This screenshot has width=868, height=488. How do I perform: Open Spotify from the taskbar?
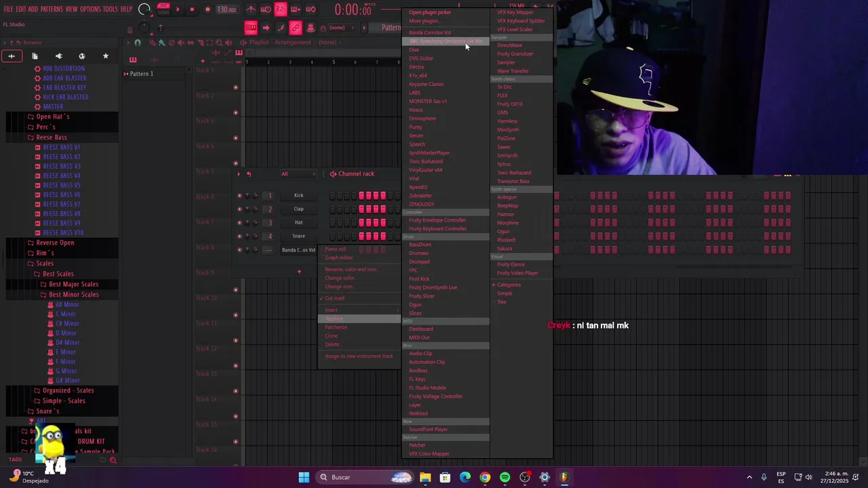[505, 477]
